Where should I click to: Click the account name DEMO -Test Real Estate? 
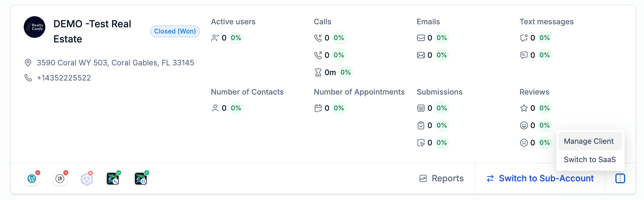coord(92,31)
